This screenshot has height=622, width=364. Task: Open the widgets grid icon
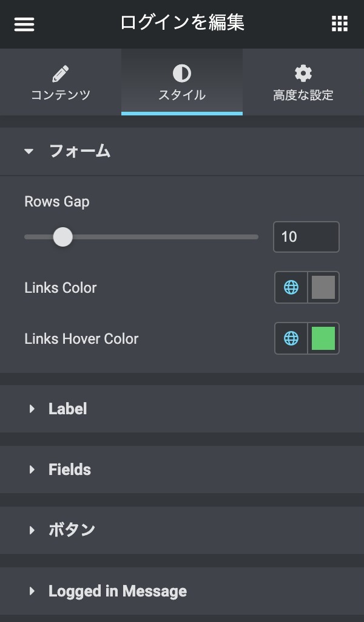click(x=340, y=24)
